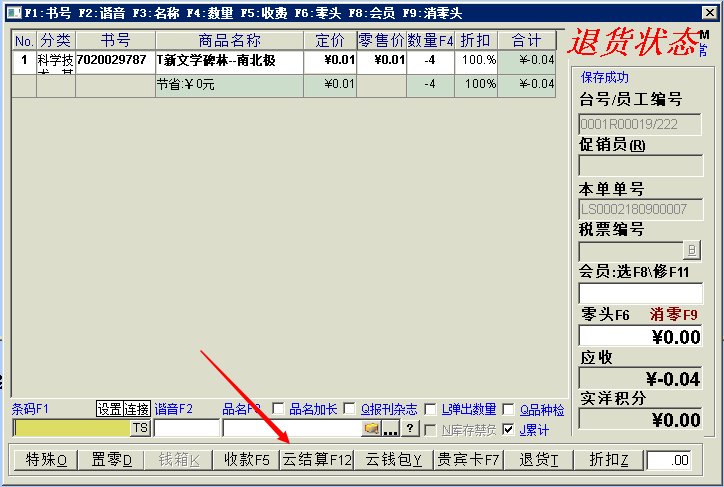
Task: Click the 云结算F12 button
Action: point(317,460)
